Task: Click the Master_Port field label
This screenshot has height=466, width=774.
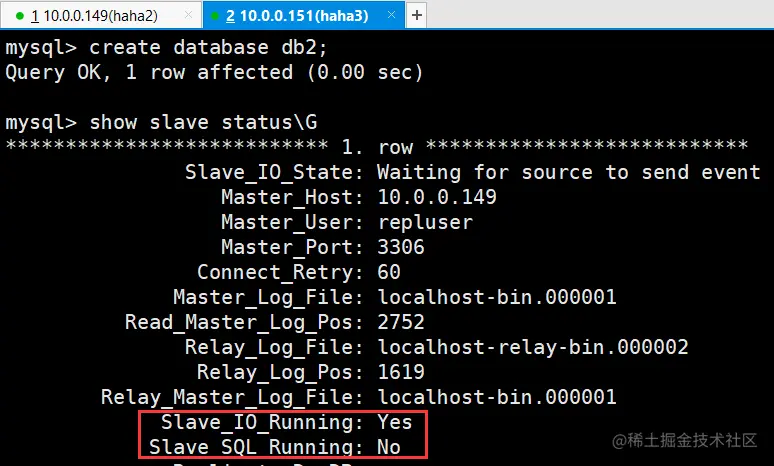Action: (x=292, y=247)
